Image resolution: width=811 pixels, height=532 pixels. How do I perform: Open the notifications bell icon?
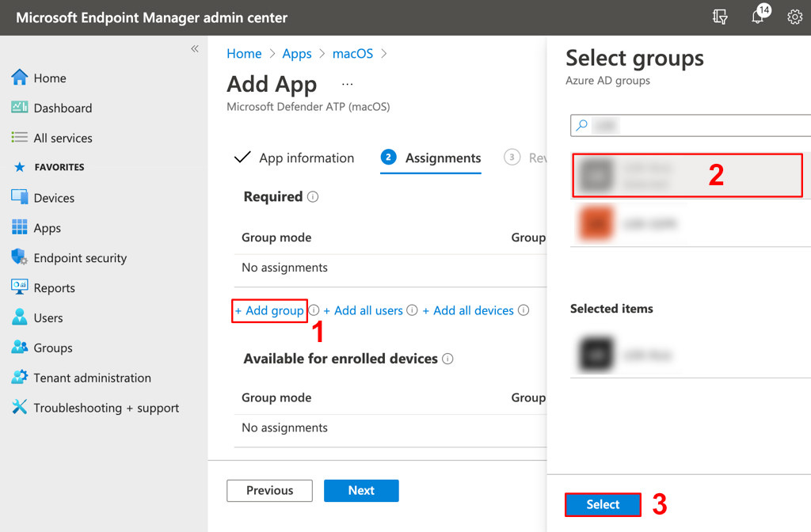[x=758, y=16]
